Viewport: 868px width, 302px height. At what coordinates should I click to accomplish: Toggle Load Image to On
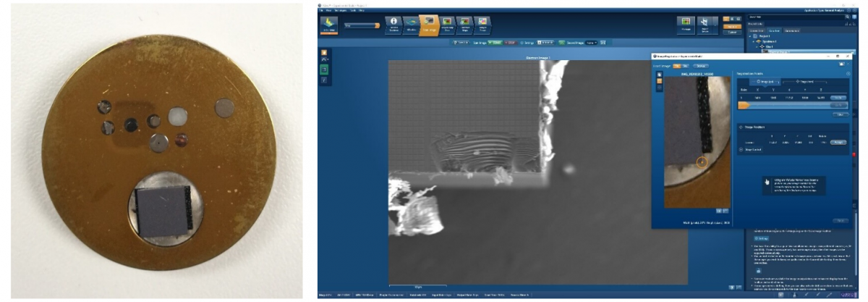tap(678, 66)
